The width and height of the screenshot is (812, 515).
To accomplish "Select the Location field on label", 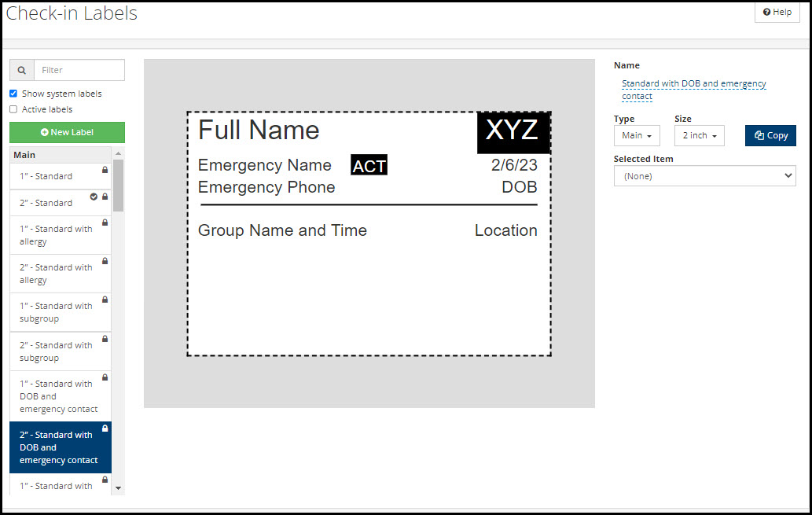I will tap(506, 230).
